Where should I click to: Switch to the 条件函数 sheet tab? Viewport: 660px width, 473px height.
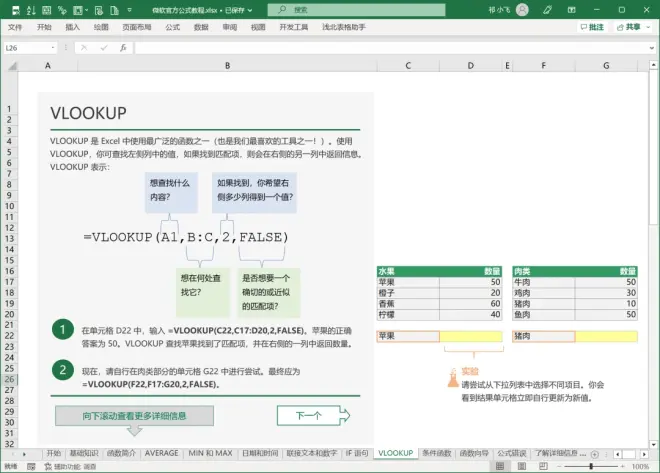(436, 453)
